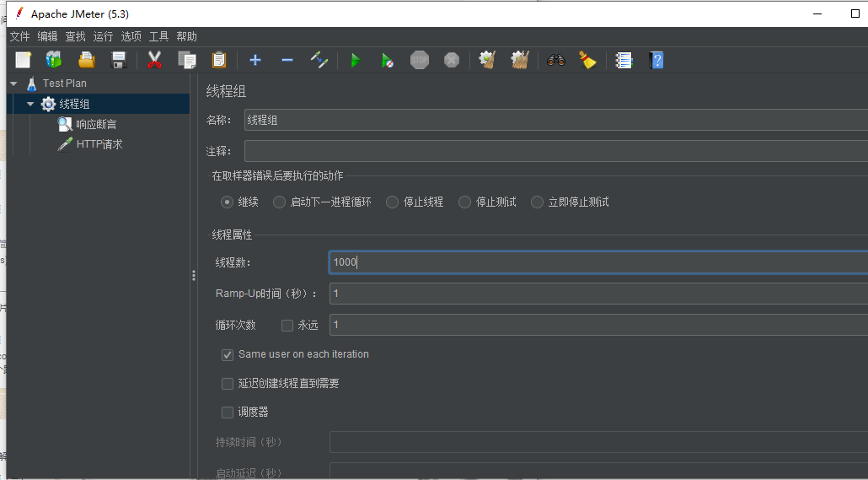This screenshot has width=868, height=480.
Task: Select the 停止线程 radio button
Action: tap(392, 202)
